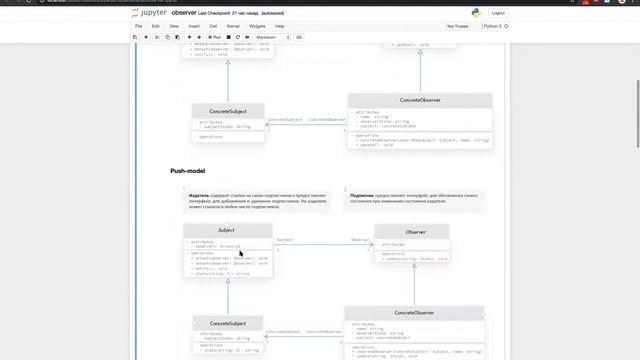
Task: Open the View menu
Action: 174,26
